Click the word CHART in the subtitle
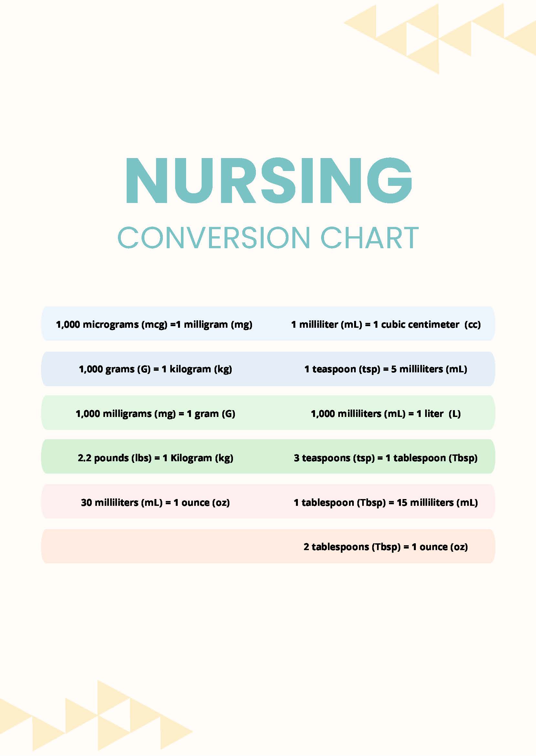Viewport: 536px width, 756px height. (x=370, y=238)
